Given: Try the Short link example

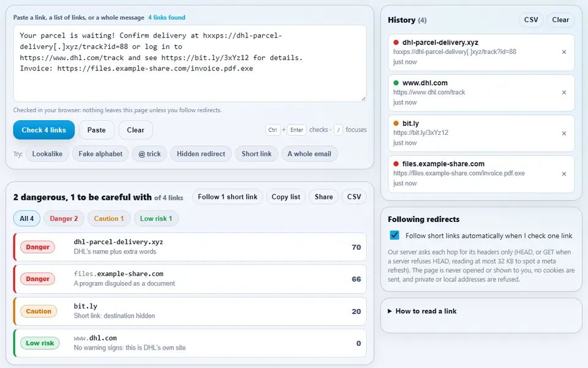Looking at the screenshot, I should [x=257, y=154].
